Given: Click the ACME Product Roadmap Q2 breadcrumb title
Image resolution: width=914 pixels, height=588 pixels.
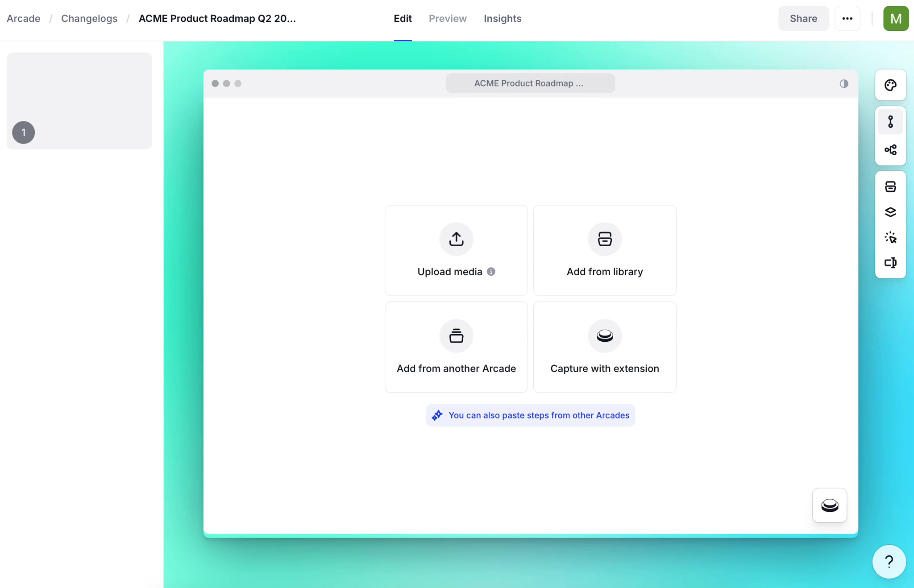Looking at the screenshot, I should point(217,18).
